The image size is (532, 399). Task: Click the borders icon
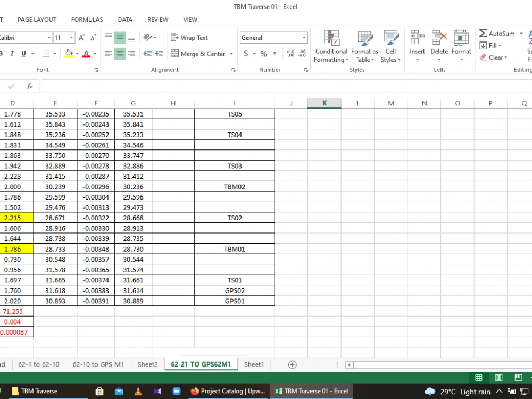pyautogui.click(x=46, y=54)
